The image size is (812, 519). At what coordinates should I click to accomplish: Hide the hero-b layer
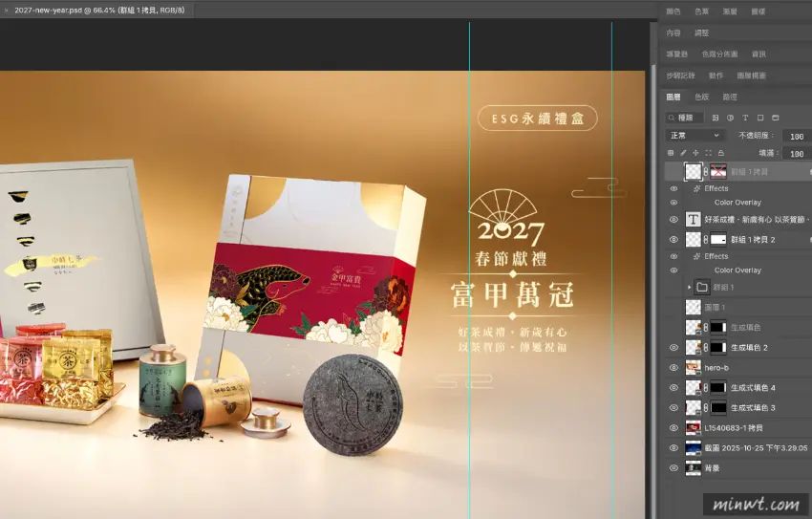[673, 368]
